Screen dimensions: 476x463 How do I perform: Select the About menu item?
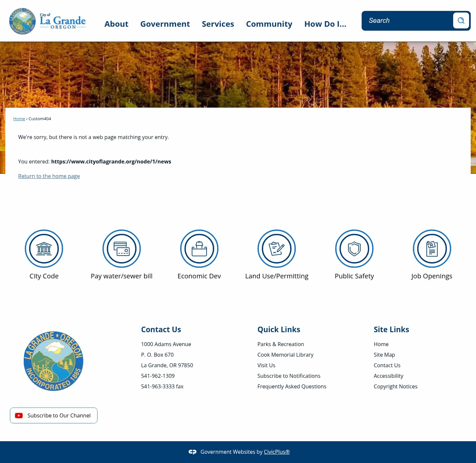(x=116, y=24)
